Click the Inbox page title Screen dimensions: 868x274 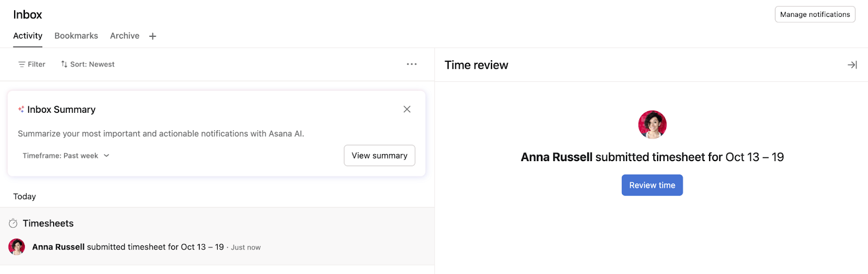(28, 15)
